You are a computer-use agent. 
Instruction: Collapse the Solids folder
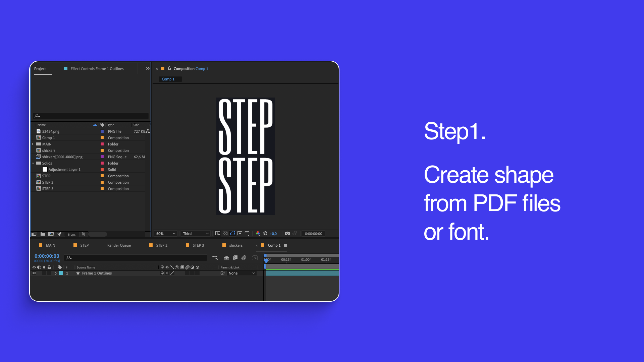click(33, 163)
